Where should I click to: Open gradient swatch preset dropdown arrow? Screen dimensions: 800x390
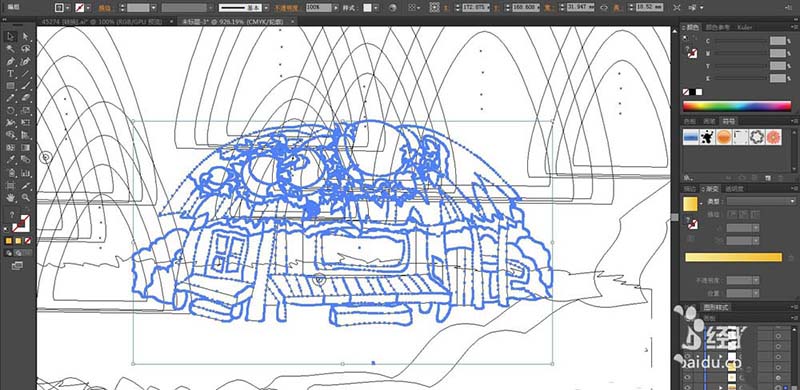(702, 203)
